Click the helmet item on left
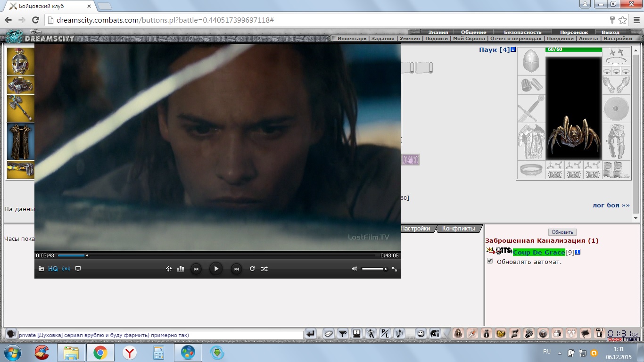Viewport: 644px width, 362px height. pyautogui.click(x=20, y=61)
